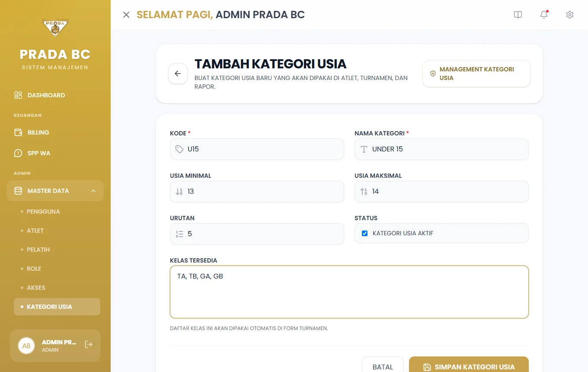This screenshot has height=372, width=588.
Task: Click the Master Data database icon
Action: click(18, 191)
